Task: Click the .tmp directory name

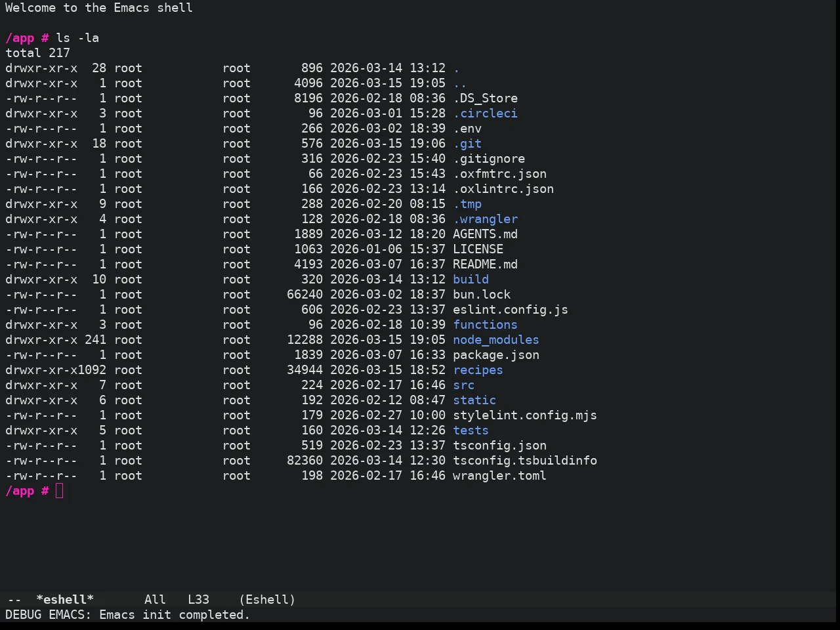Action: click(467, 204)
